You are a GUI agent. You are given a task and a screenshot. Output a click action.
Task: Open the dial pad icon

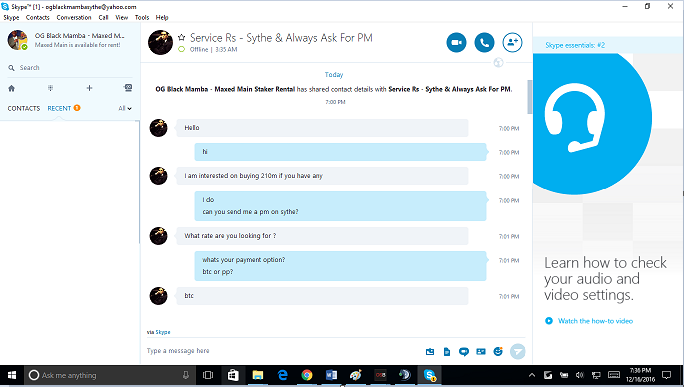click(51, 88)
